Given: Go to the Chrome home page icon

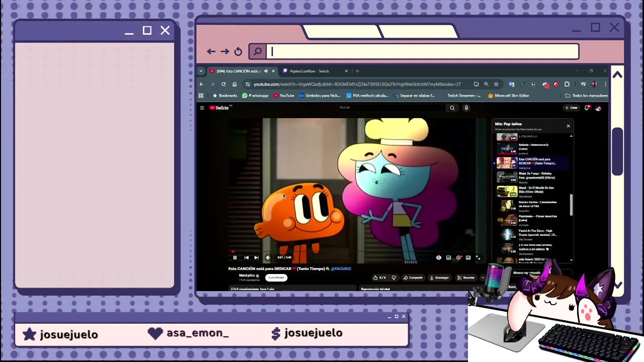Looking at the screenshot, I should pos(234,84).
